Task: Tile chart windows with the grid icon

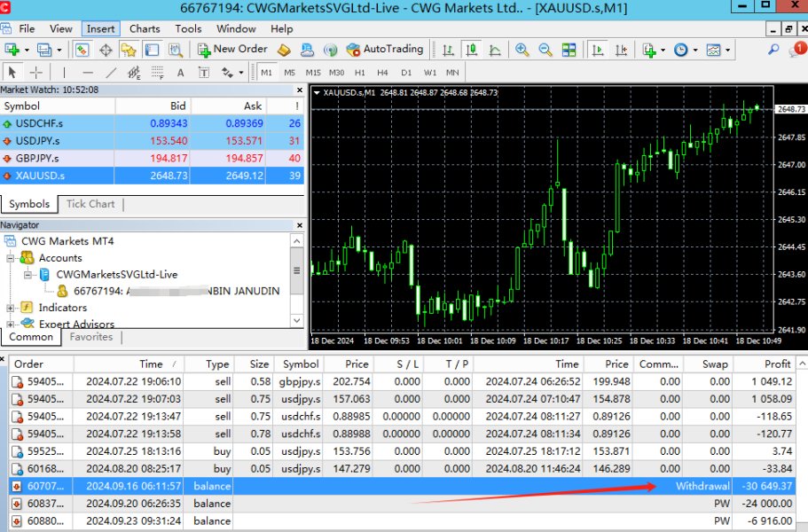Action: (x=569, y=50)
